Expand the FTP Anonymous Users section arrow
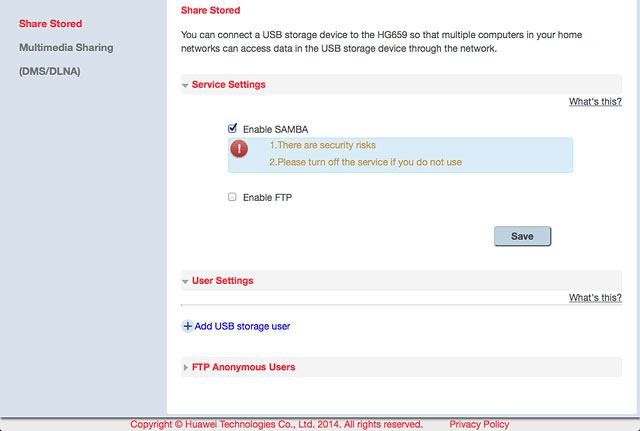Image resolution: width=640 pixels, height=431 pixels. click(x=186, y=368)
